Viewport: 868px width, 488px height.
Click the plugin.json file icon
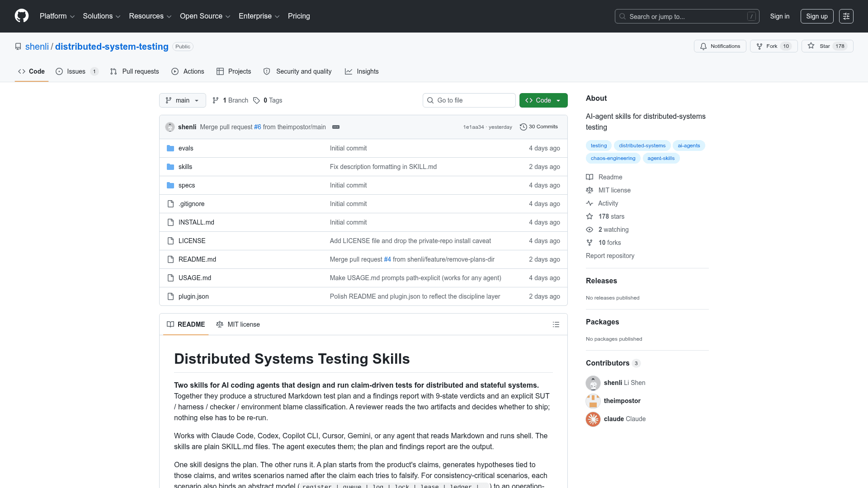(x=170, y=296)
